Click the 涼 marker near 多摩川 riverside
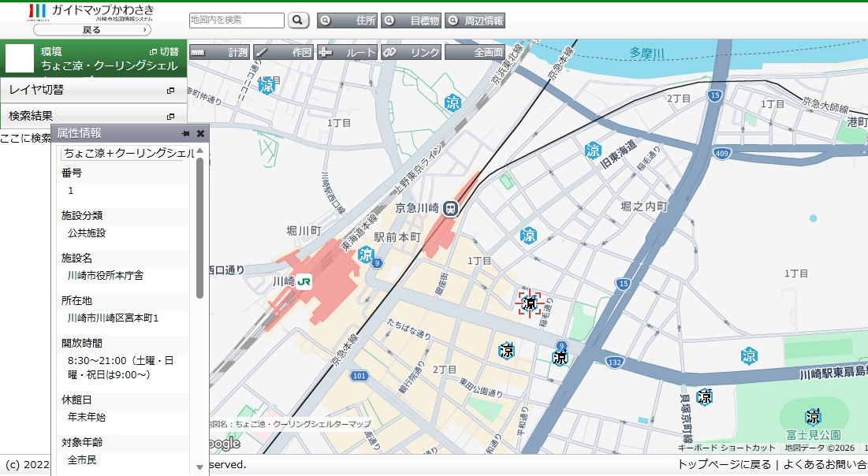This screenshot has height=476, width=868. pyautogui.click(x=453, y=103)
